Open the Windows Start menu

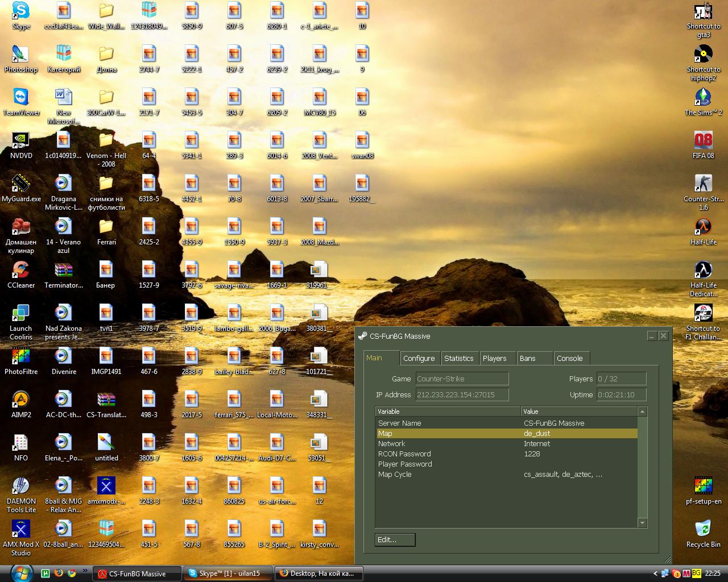click(x=20, y=573)
